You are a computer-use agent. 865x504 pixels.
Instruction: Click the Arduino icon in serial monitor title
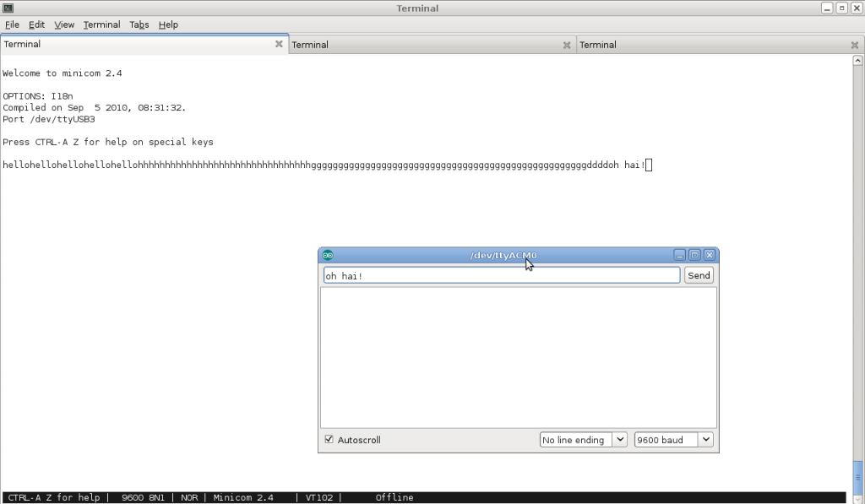point(328,255)
